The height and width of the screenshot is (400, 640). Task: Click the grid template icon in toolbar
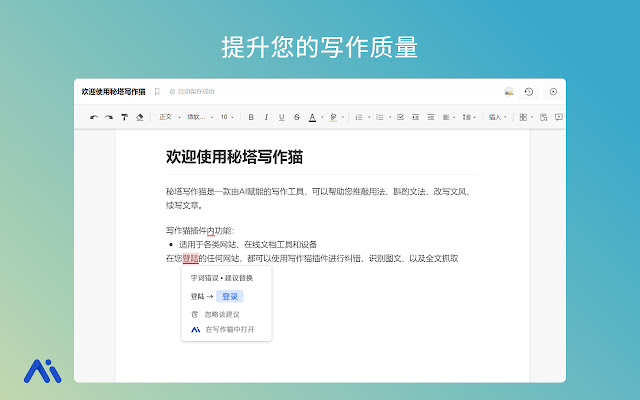pyautogui.click(x=523, y=118)
